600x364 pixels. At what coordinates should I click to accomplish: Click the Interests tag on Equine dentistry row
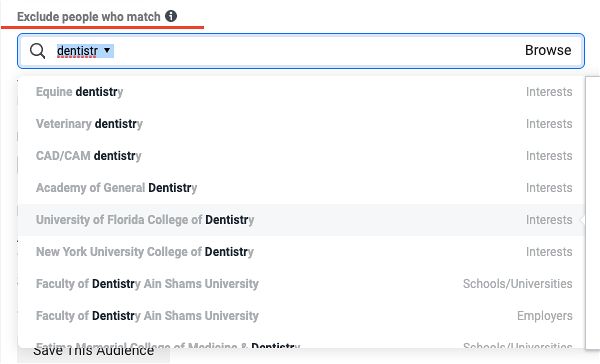tap(549, 92)
